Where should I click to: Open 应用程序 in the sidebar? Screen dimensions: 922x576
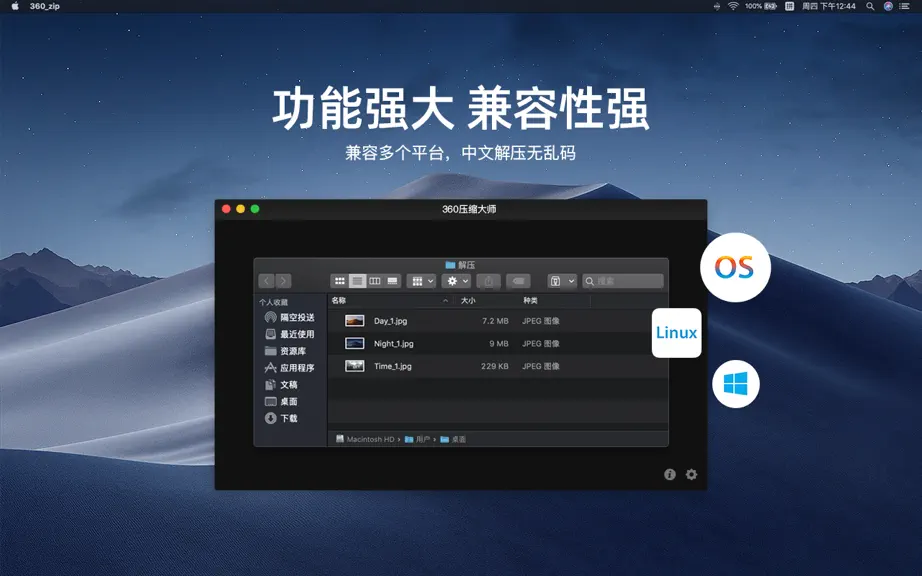[290, 368]
